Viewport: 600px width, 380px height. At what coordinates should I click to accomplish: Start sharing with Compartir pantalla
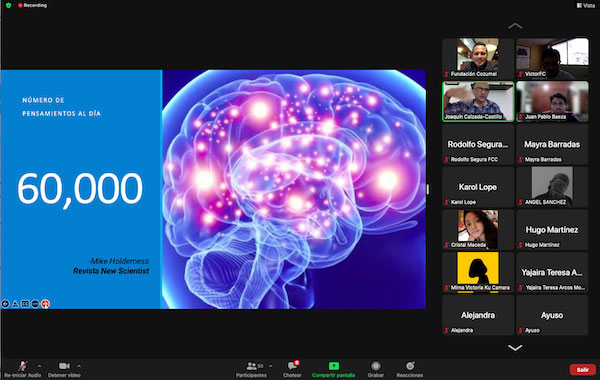point(334,366)
